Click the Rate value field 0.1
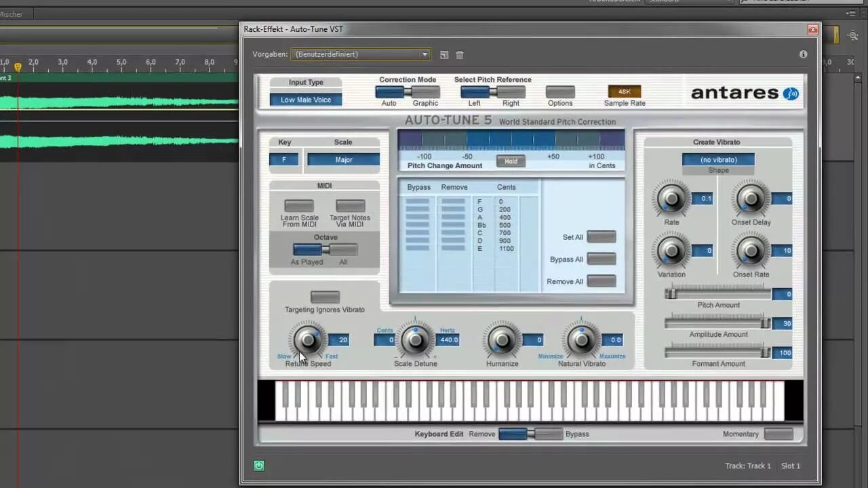The height and width of the screenshot is (488, 868). pos(703,199)
